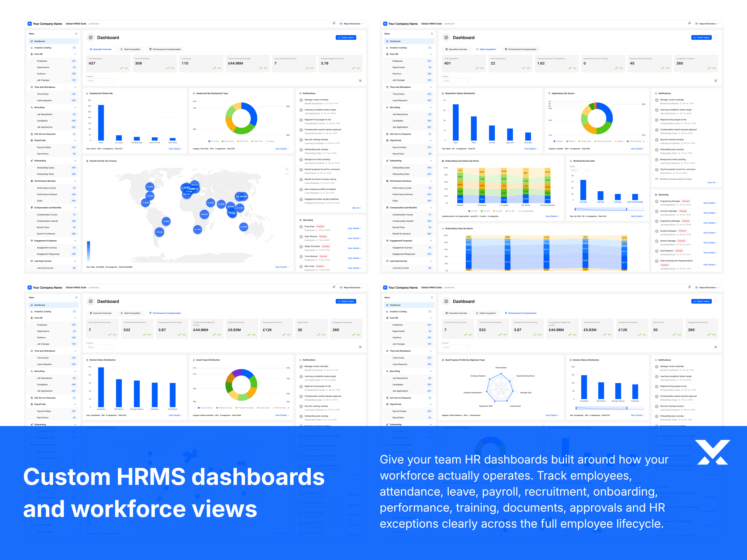Open the Status select in Workload By Recruiter
Screen dimensions: 747x560
[x=579, y=170]
